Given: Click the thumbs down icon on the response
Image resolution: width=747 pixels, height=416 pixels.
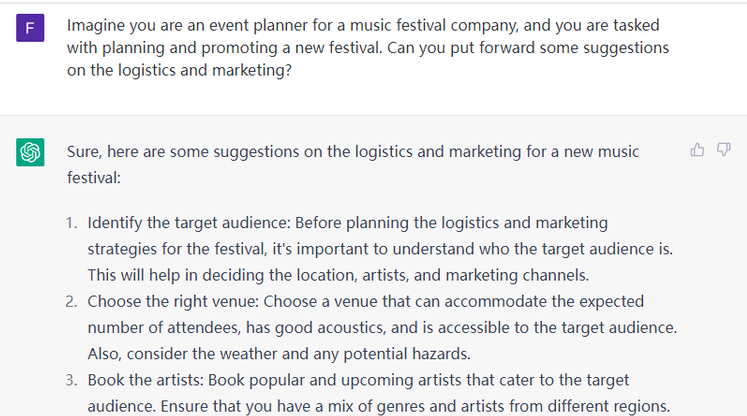Looking at the screenshot, I should (724, 150).
